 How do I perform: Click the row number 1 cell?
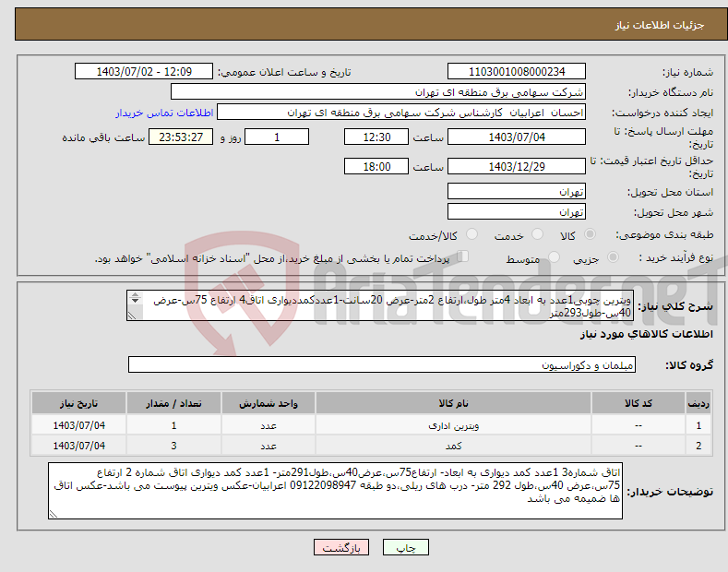[x=698, y=424]
